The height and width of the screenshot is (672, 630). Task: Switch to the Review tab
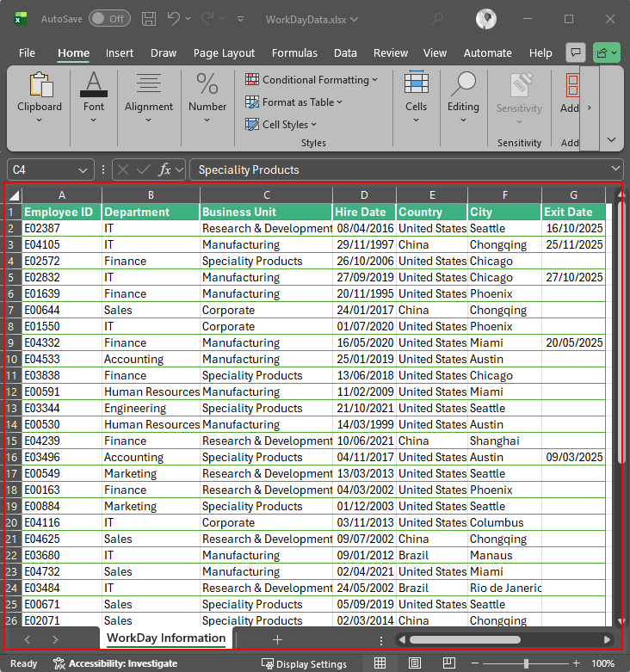click(x=391, y=53)
